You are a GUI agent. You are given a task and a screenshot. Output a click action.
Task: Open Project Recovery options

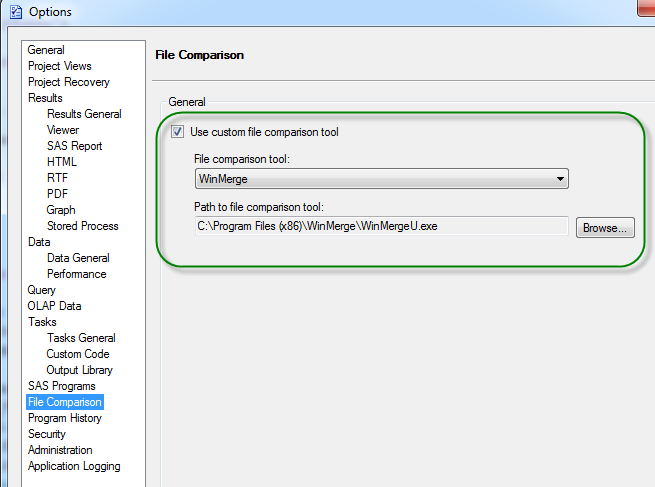point(69,82)
